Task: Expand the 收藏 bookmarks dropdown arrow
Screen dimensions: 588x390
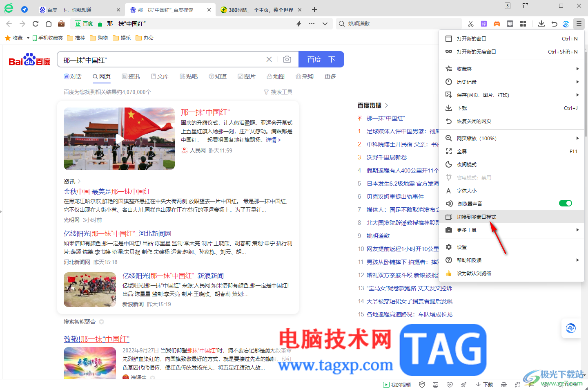Action: click(28, 38)
